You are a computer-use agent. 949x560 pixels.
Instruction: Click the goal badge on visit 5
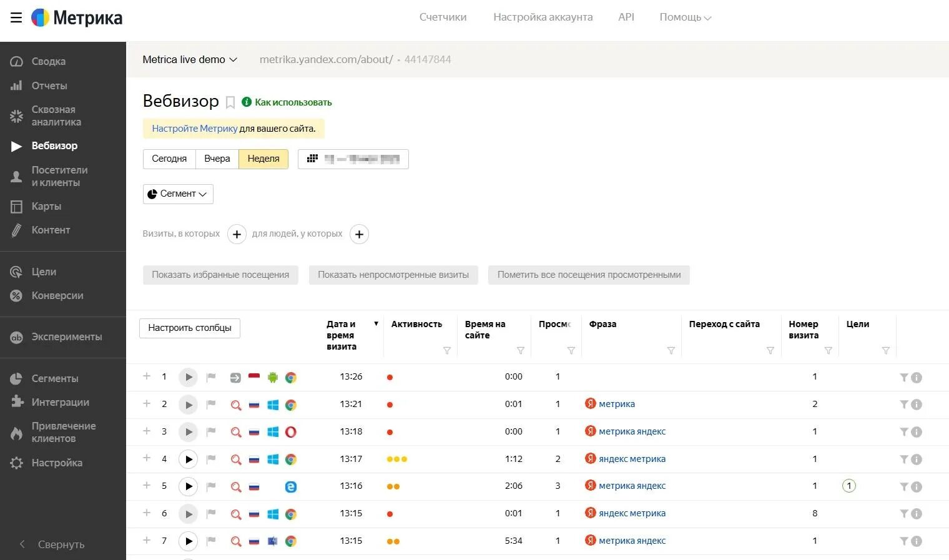click(x=848, y=486)
